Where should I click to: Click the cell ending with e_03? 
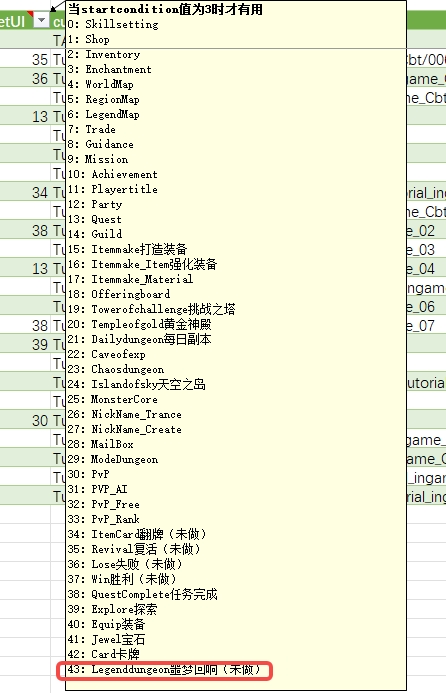(426, 249)
